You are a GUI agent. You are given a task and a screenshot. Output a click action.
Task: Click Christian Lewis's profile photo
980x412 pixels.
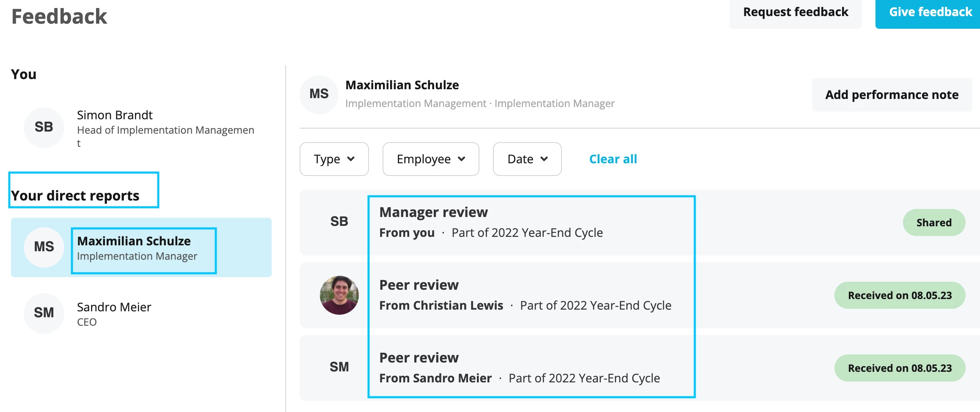click(x=339, y=295)
